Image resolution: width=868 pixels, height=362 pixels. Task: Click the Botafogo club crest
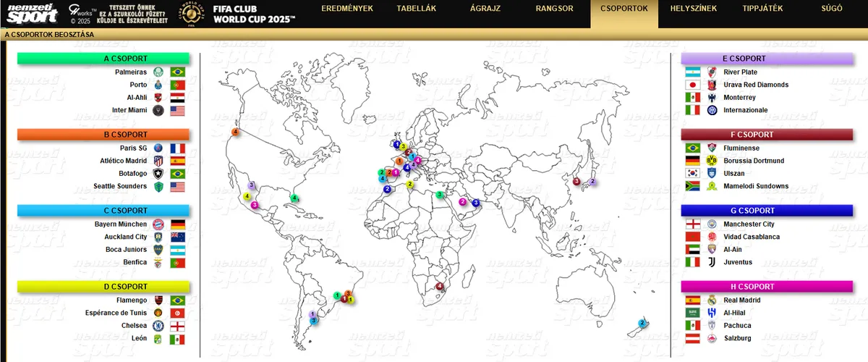point(158,174)
